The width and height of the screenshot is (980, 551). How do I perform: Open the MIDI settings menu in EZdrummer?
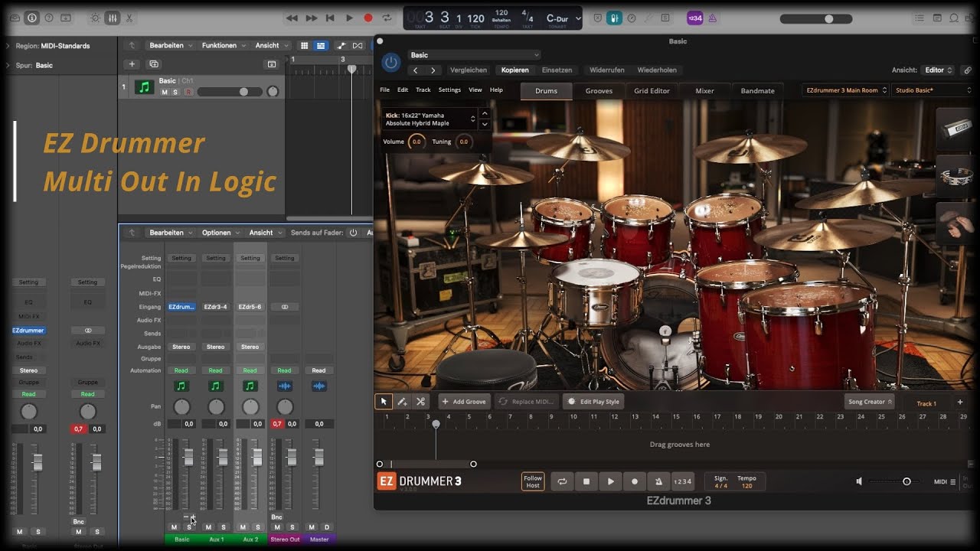coord(944,481)
